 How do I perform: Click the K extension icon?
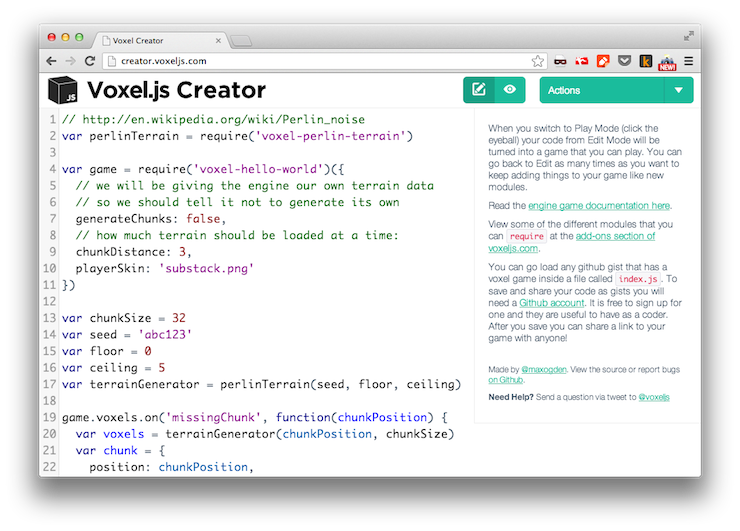click(646, 61)
